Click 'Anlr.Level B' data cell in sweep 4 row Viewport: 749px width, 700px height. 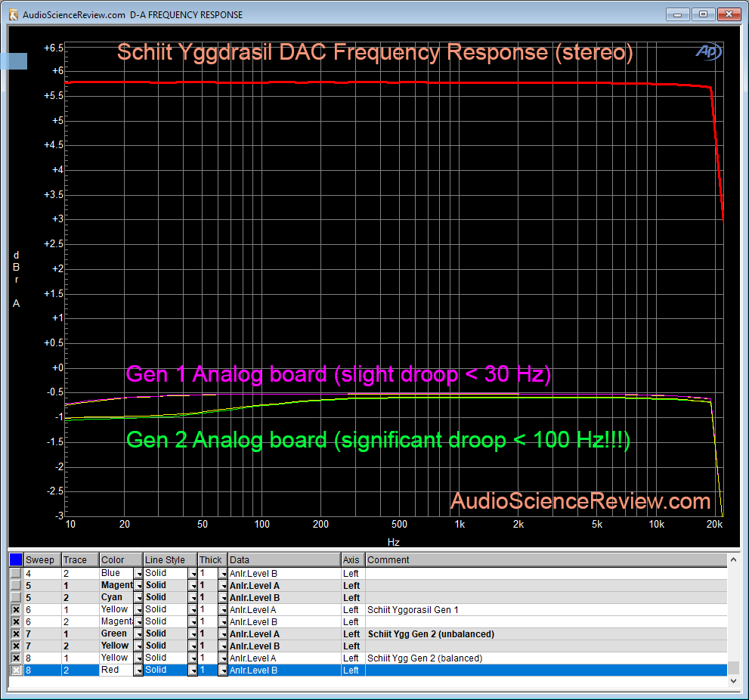(284, 573)
